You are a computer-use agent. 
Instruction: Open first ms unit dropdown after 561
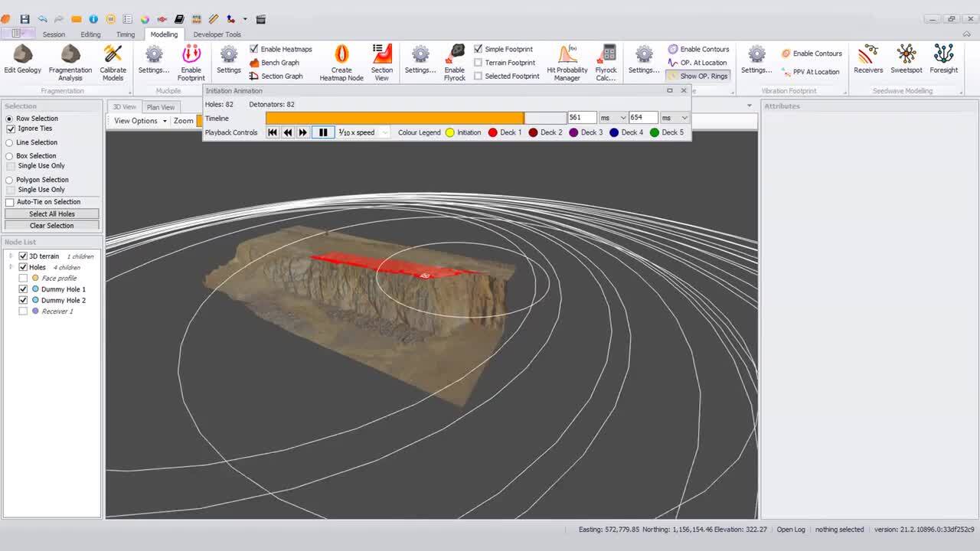coord(622,118)
